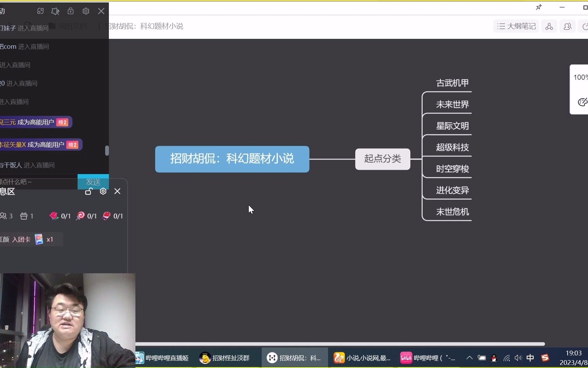Click the 我的文档 breadcrumb folder

(68, 26)
